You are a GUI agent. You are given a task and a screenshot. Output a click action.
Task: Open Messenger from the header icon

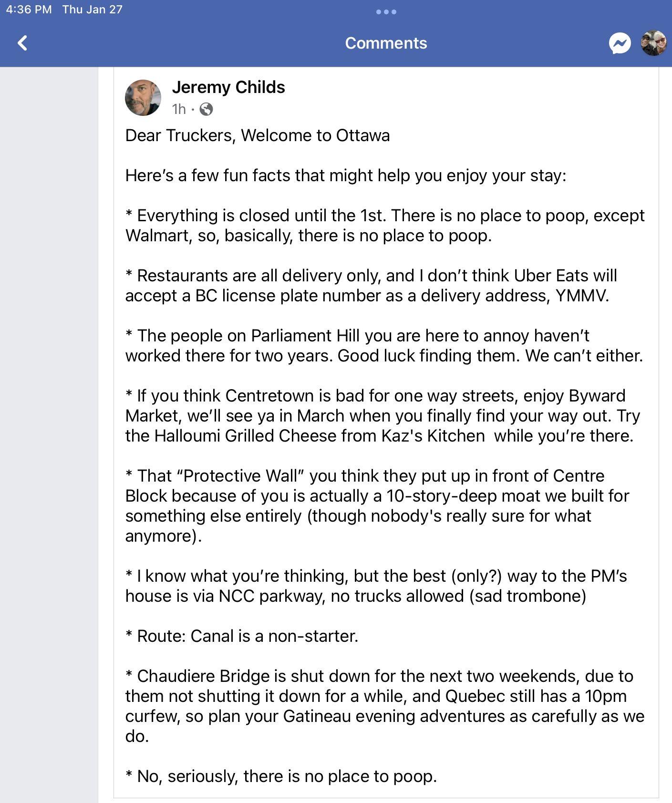pyautogui.click(x=620, y=43)
